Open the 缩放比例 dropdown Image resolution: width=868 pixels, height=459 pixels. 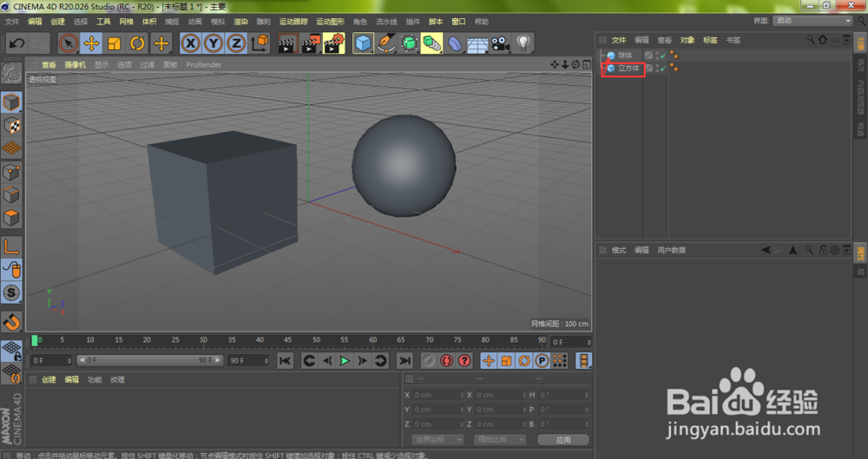pyautogui.click(x=500, y=439)
